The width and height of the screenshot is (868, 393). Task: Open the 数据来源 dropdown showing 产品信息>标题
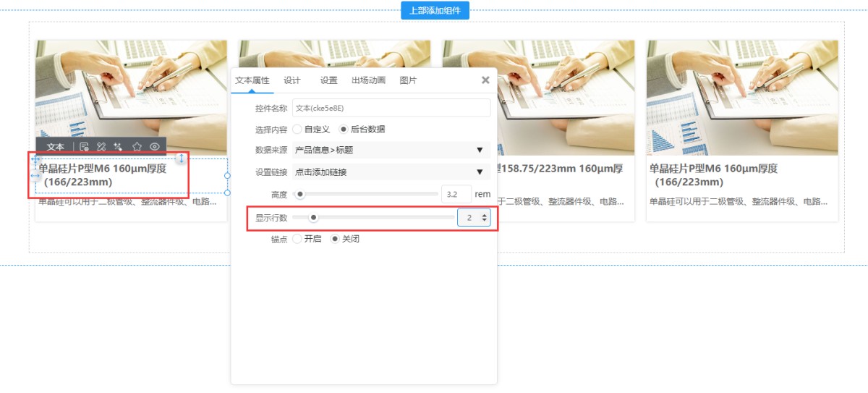[391, 150]
